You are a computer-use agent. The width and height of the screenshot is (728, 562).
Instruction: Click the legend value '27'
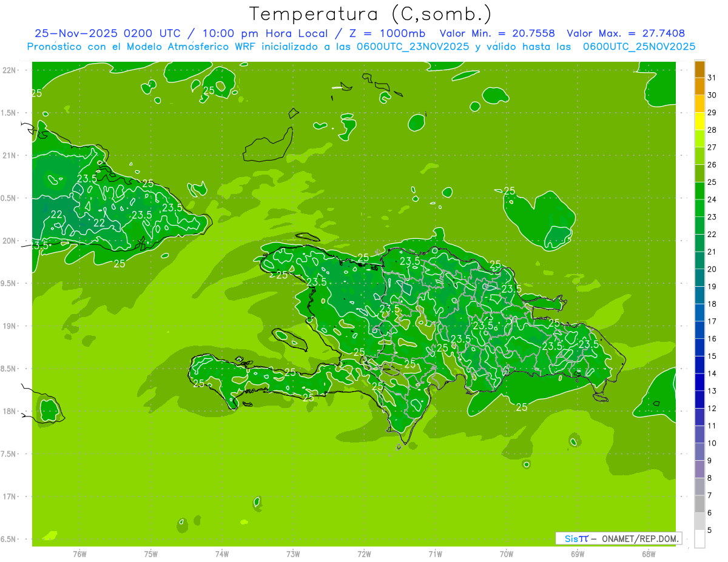(712, 147)
